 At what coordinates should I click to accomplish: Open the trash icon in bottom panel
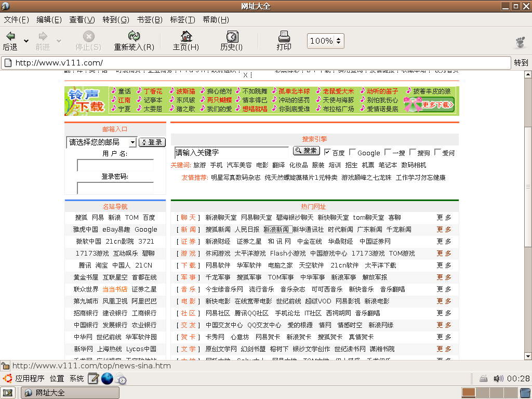pyautogui.click(x=526, y=393)
